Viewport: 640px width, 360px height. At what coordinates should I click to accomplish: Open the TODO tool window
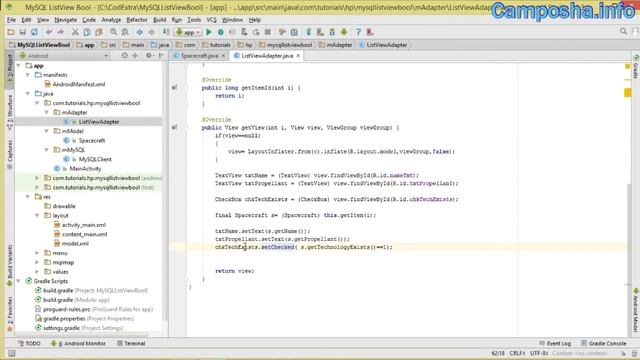(x=29, y=343)
